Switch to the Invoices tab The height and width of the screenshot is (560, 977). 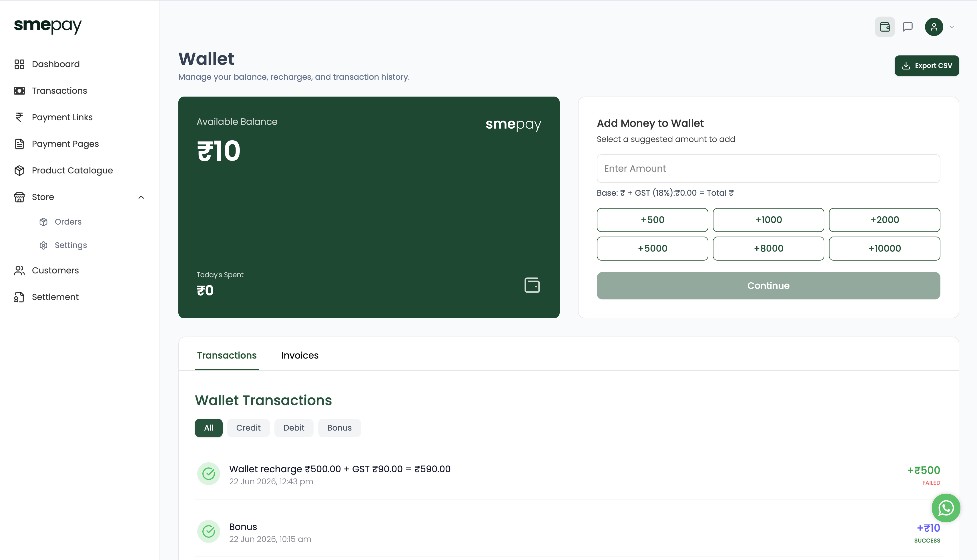300,355
